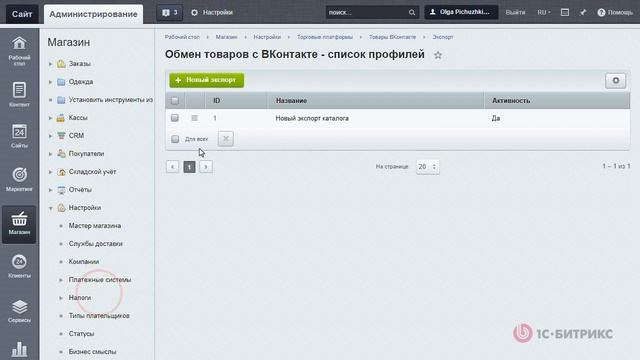Open Товары ВКонтакте breadcrumb link

(x=393, y=37)
